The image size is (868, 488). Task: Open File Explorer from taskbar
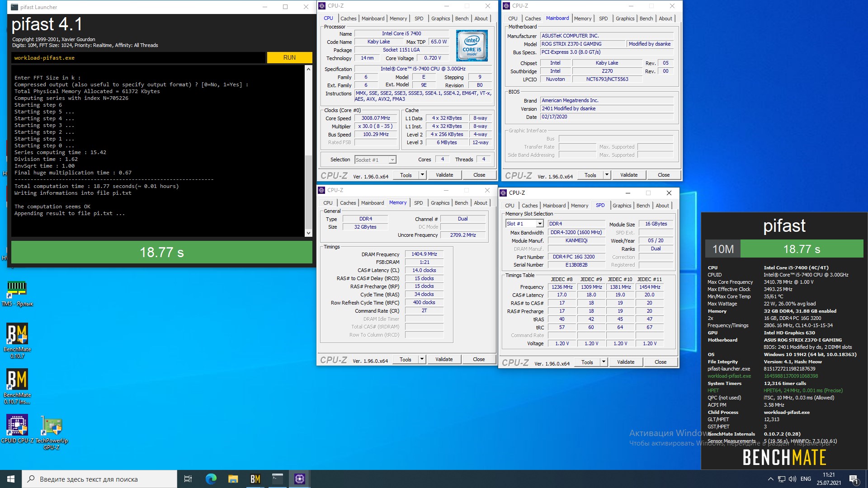(233, 479)
